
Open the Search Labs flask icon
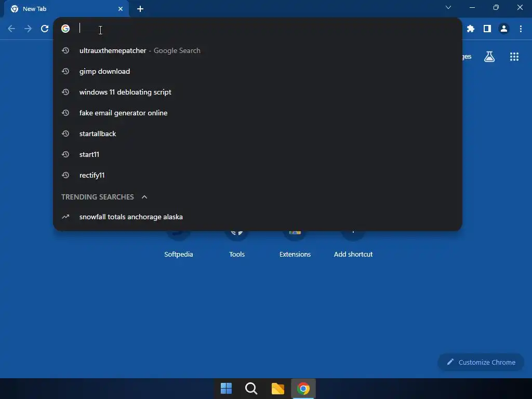pyautogui.click(x=489, y=57)
